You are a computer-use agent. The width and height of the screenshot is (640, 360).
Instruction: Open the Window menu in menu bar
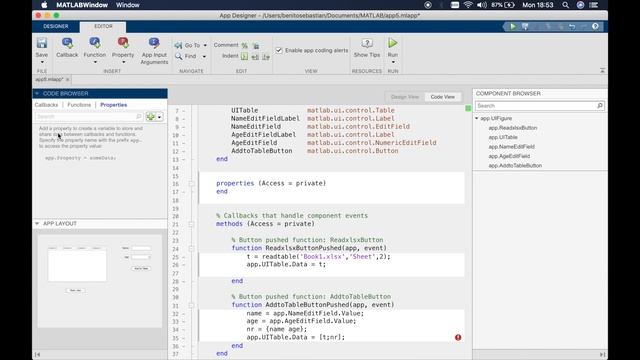pyautogui.click(x=128, y=5)
